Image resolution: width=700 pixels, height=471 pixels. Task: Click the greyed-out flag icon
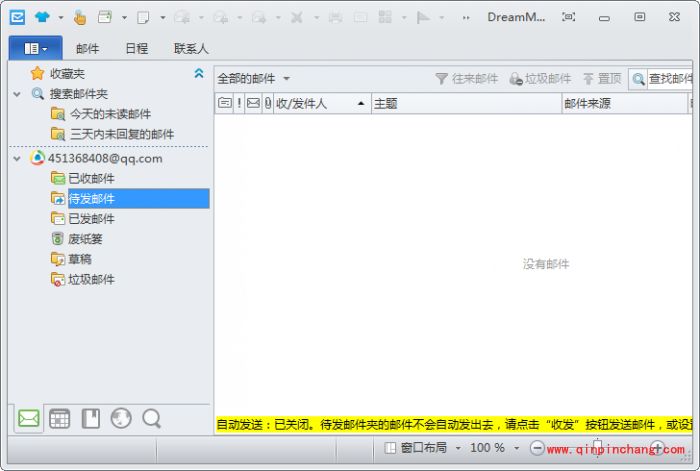pos(423,17)
